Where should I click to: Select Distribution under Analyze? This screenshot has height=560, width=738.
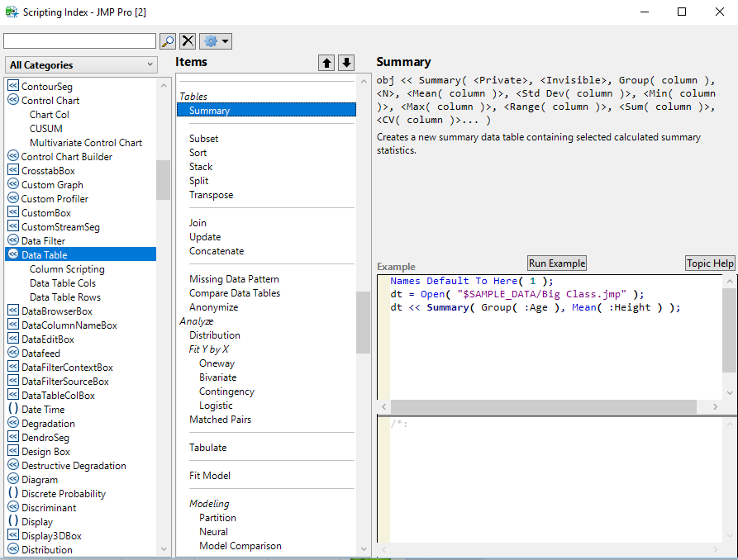214,335
